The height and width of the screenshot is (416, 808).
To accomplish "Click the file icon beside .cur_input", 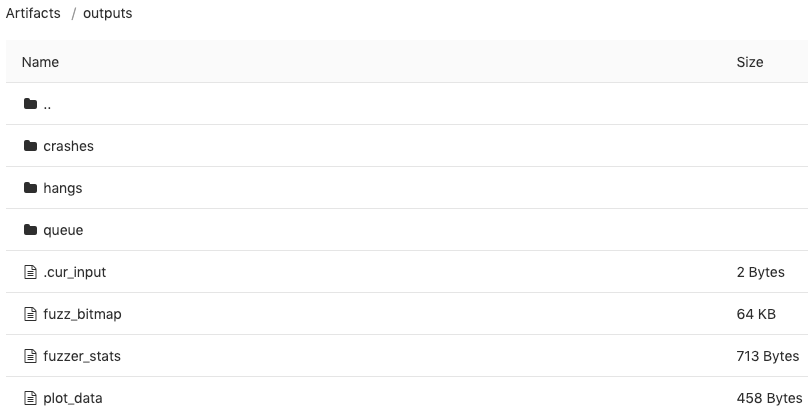I will (x=30, y=272).
